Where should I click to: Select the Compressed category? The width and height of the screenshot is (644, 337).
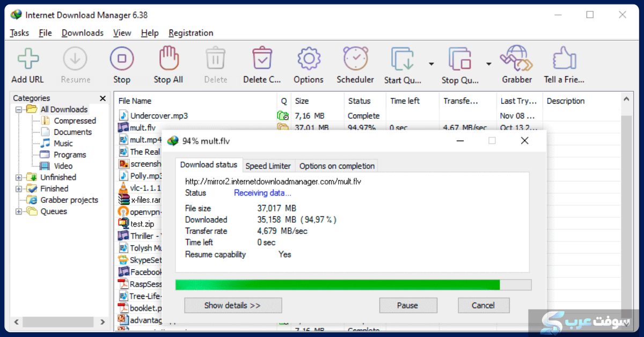75,121
